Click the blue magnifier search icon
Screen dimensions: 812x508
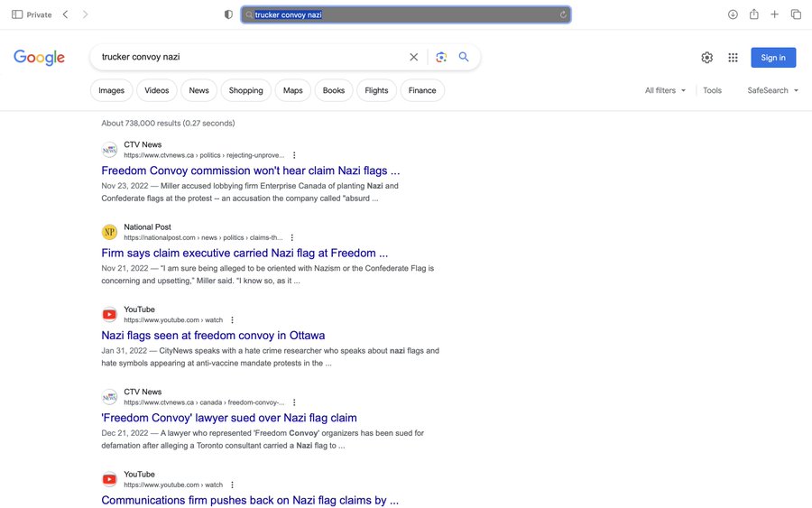464,57
